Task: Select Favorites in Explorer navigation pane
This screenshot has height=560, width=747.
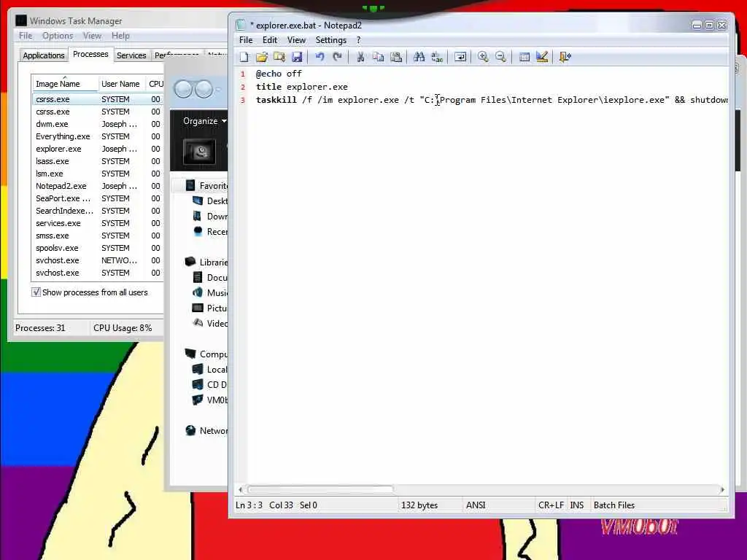Action: pyautogui.click(x=207, y=186)
